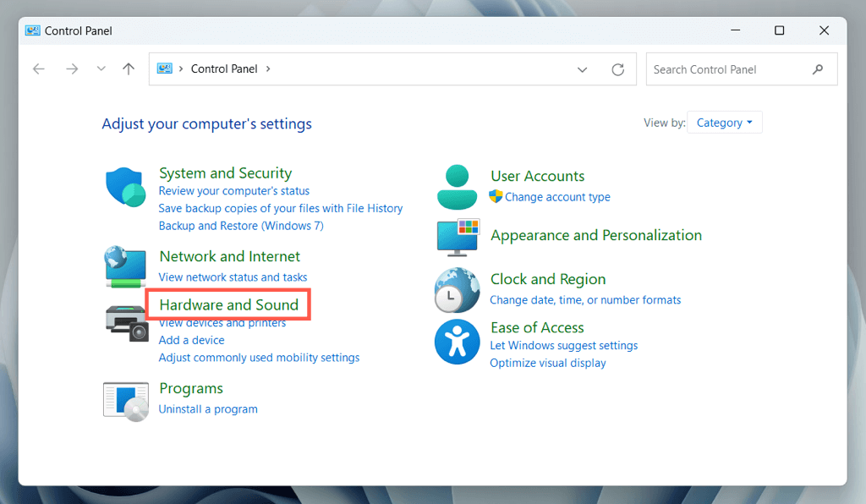Open Network and Internet category
The width and height of the screenshot is (866, 504).
tap(230, 257)
